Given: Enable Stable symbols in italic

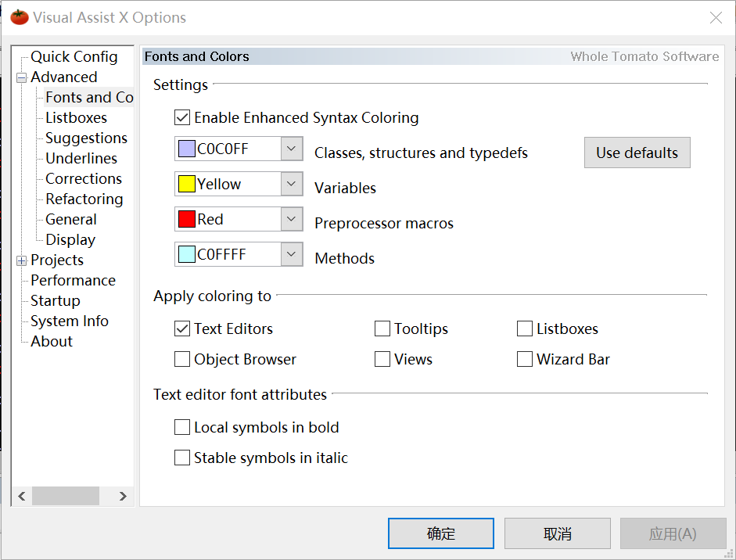Looking at the screenshot, I should pyautogui.click(x=181, y=458).
